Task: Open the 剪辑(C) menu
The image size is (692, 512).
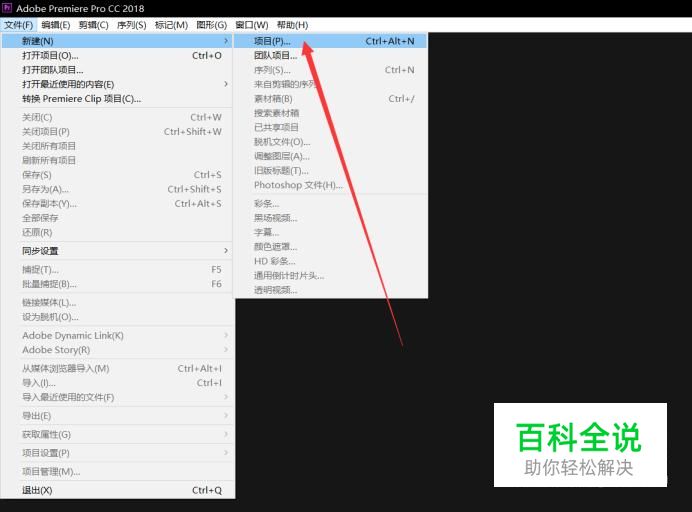Action: tap(94, 25)
